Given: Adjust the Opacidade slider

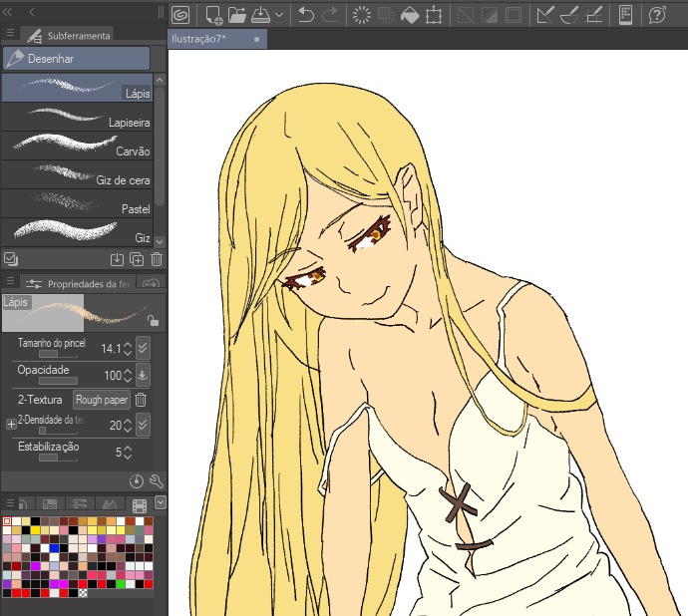Looking at the screenshot, I should (58, 381).
